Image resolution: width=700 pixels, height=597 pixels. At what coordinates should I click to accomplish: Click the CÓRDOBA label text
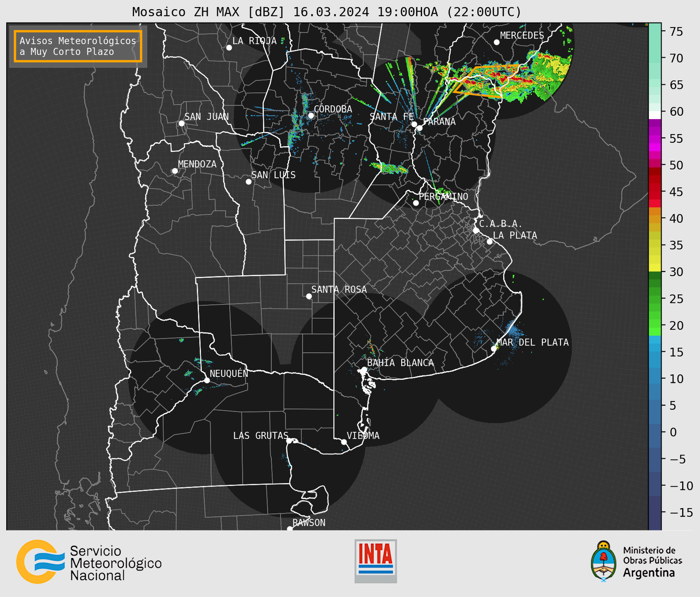point(333,109)
